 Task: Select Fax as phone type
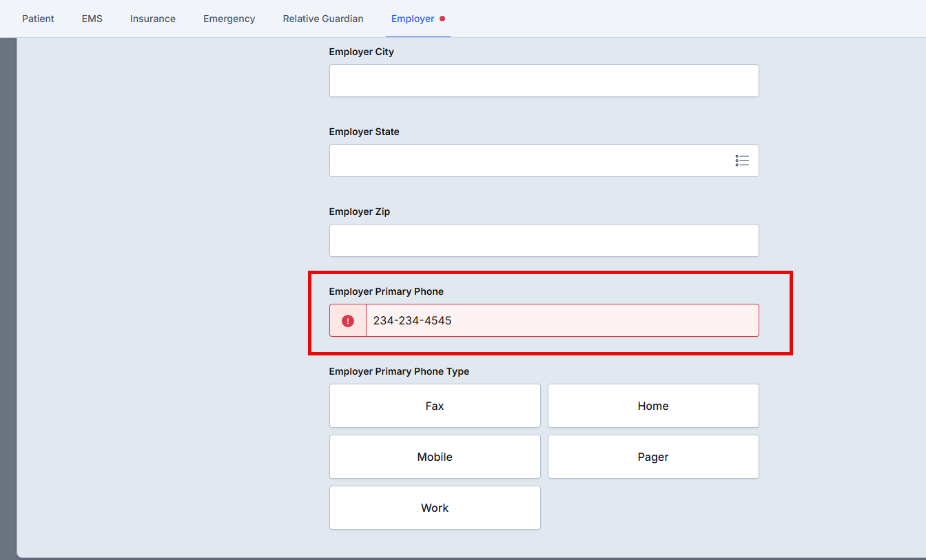(x=435, y=406)
